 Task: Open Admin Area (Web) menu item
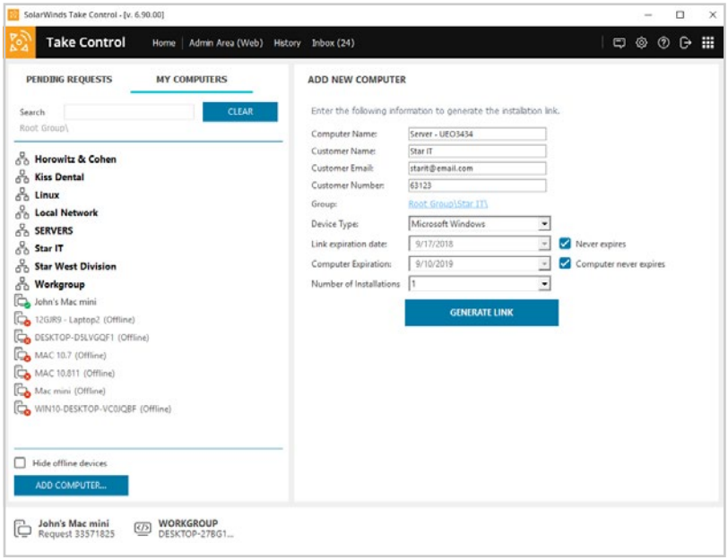(x=226, y=43)
